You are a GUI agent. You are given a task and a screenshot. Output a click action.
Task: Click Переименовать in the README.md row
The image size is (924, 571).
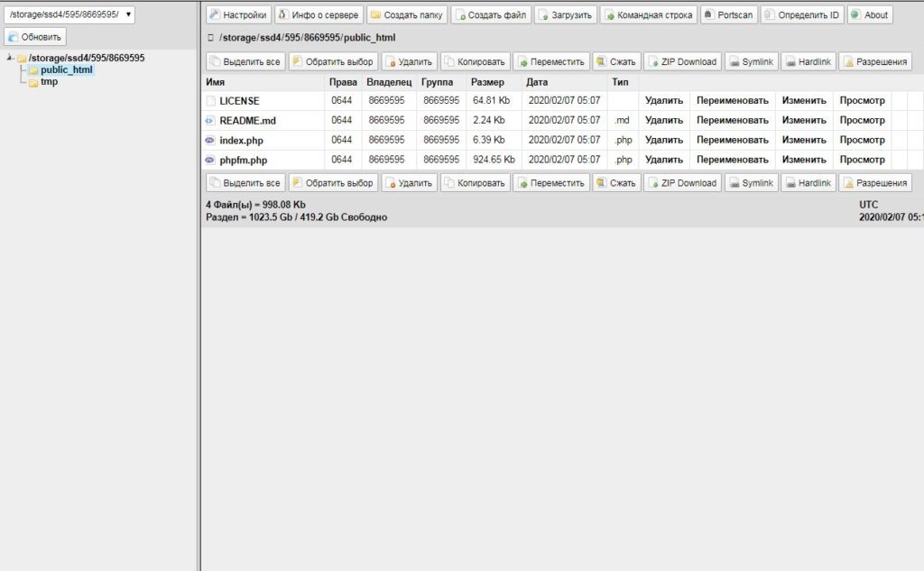(733, 120)
